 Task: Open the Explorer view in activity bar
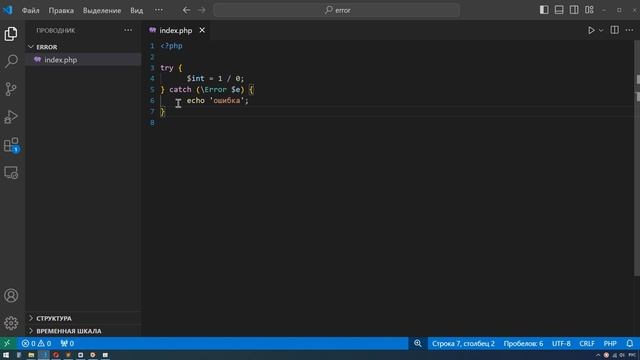[x=11, y=33]
